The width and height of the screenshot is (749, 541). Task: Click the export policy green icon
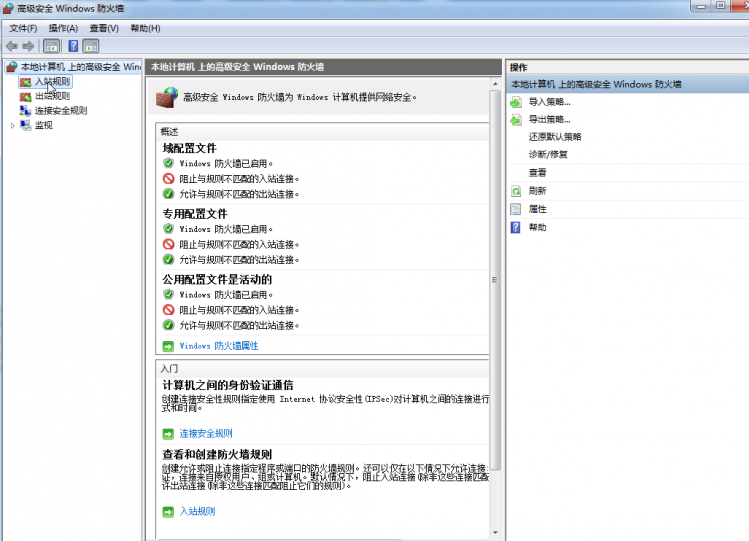pyautogui.click(x=516, y=120)
